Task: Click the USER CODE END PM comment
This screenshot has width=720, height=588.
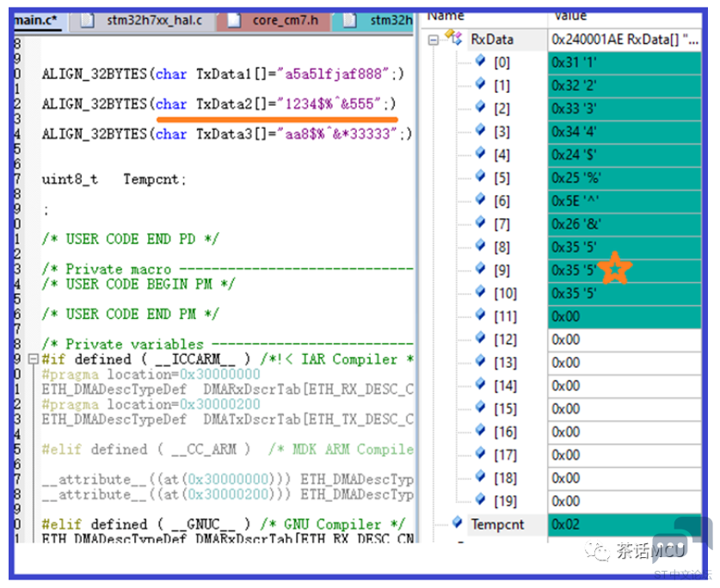Action: point(131,315)
